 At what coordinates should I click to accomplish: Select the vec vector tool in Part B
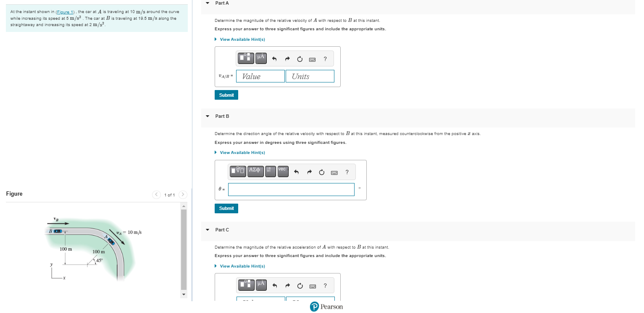(283, 171)
